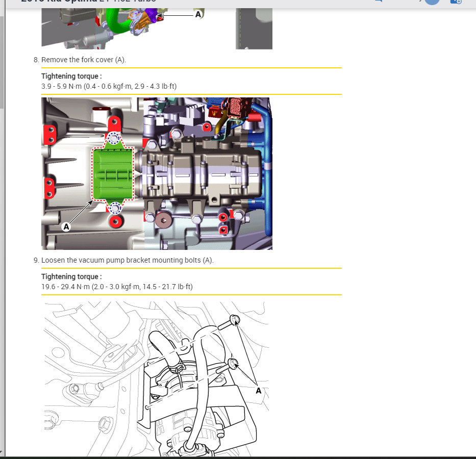Screen dimensions: 476x459
Task: Click step 9 vacuum pump bracket bolts text
Action: [x=123, y=260]
